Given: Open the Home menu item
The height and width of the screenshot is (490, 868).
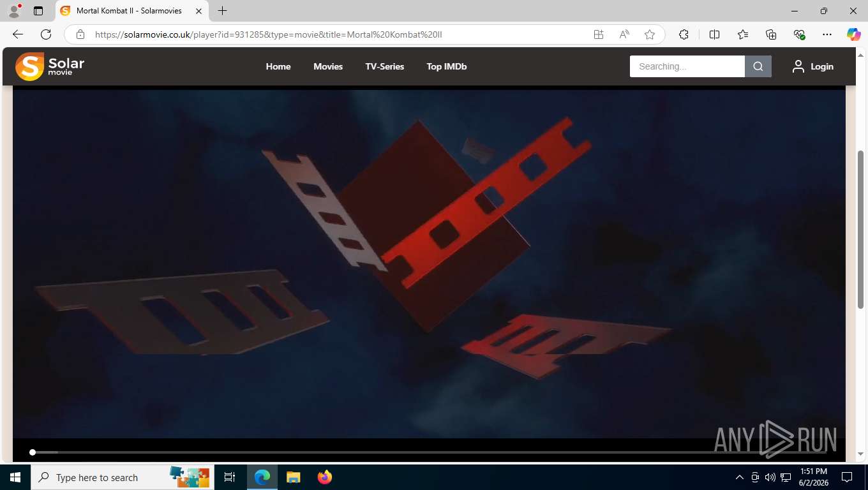Looking at the screenshot, I should point(278,66).
